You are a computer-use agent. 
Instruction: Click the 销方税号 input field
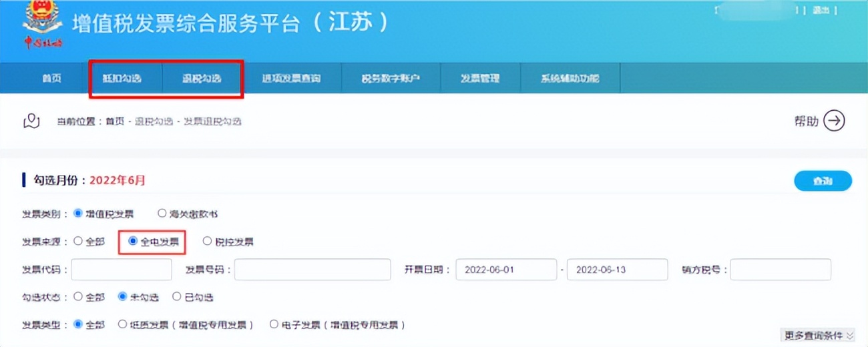pos(781,270)
